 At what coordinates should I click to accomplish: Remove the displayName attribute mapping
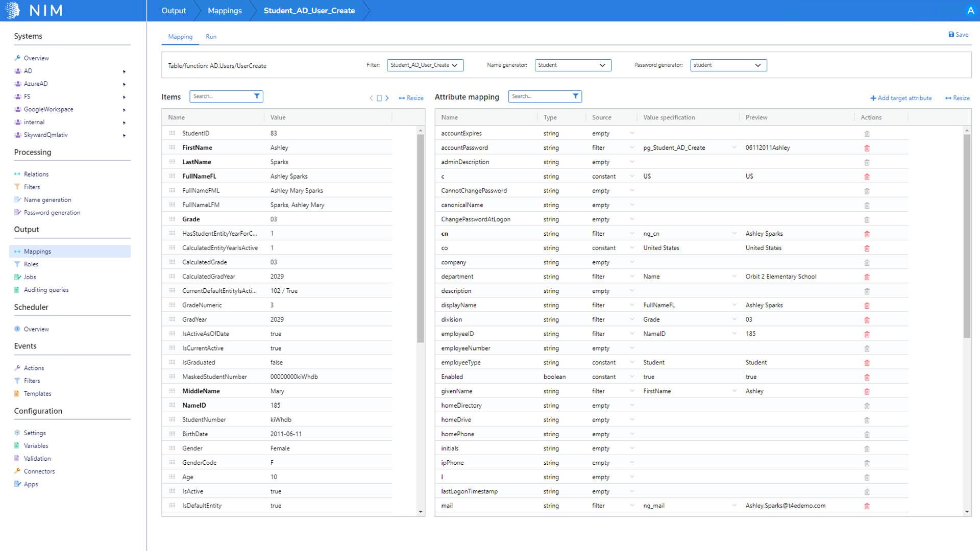(867, 305)
